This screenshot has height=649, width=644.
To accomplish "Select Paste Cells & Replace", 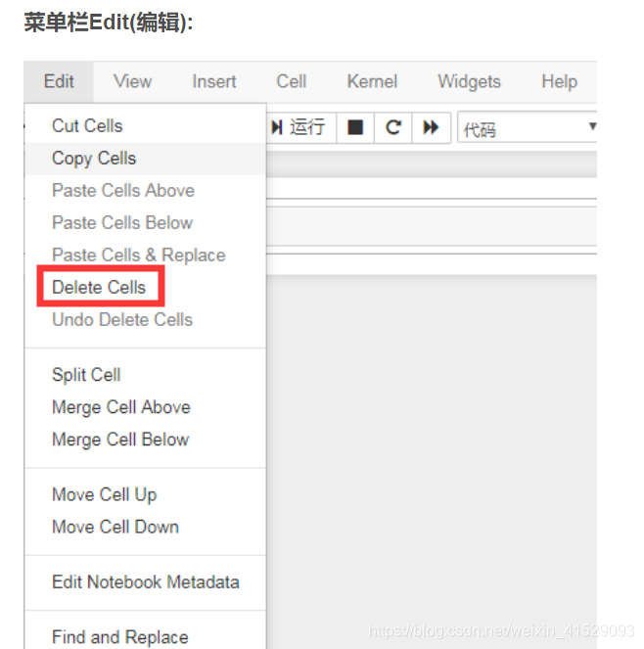I will [x=145, y=255].
